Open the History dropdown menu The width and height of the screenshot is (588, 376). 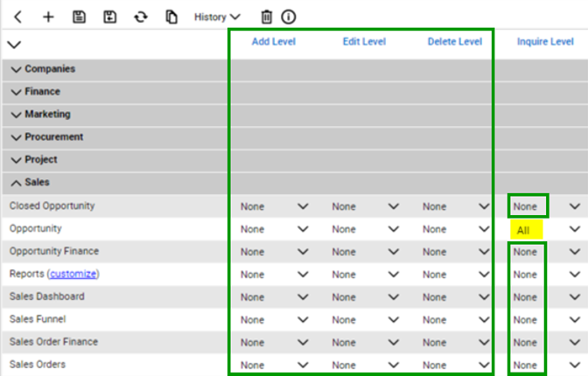217,17
